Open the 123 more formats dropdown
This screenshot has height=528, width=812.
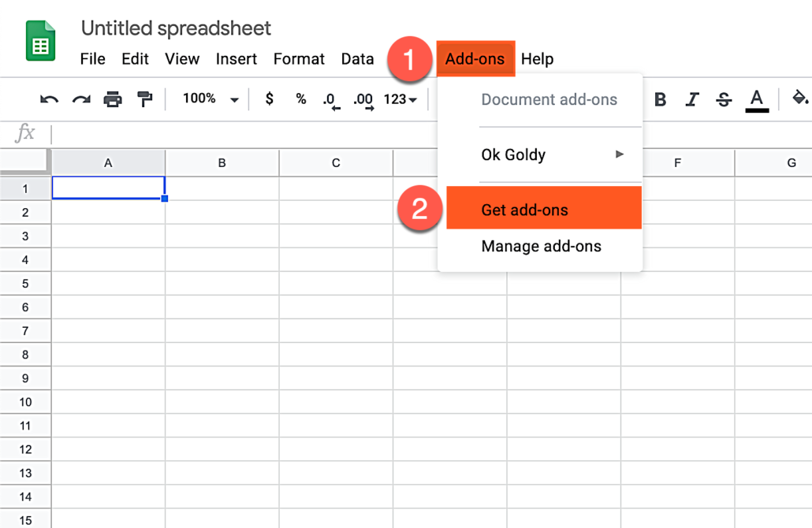coord(400,99)
